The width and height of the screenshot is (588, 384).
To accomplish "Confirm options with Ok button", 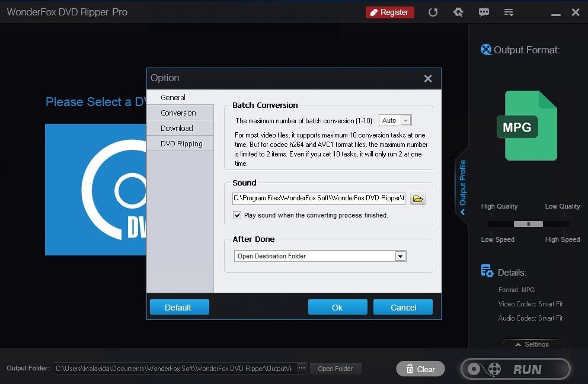I will click(337, 307).
